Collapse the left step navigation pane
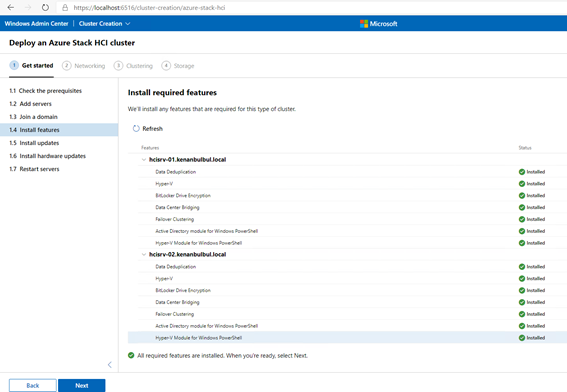Image resolution: width=567 pixels, height=392 pixels. pos(110,365)
